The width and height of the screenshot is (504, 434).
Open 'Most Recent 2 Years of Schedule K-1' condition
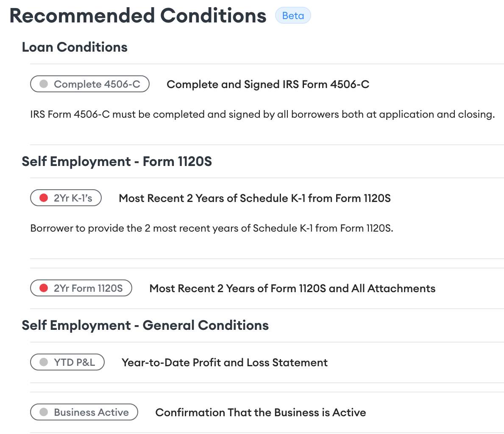click(255, 198)
